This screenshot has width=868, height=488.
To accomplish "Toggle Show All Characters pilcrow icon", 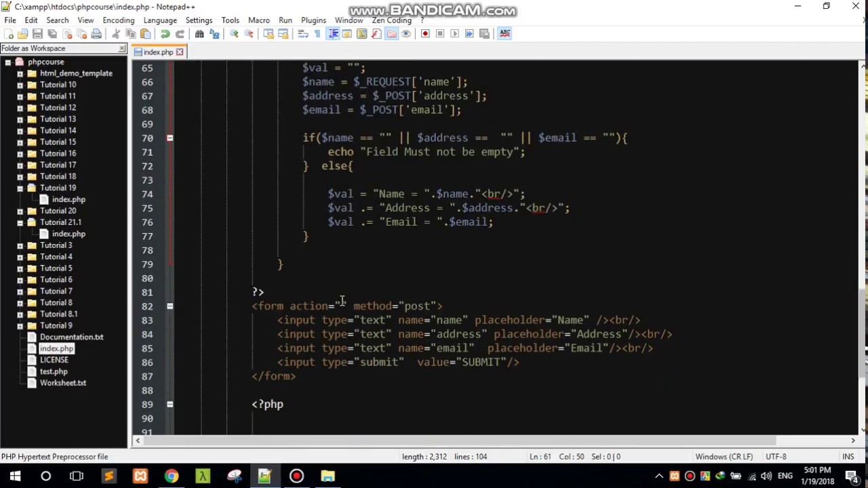I will (x=317, y=34).
